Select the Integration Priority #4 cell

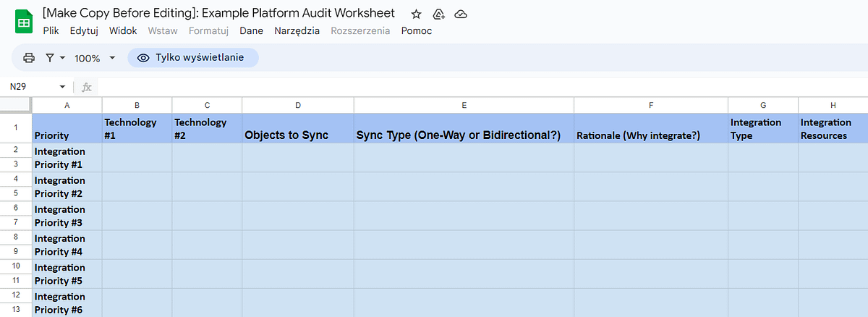pos(67,245)
